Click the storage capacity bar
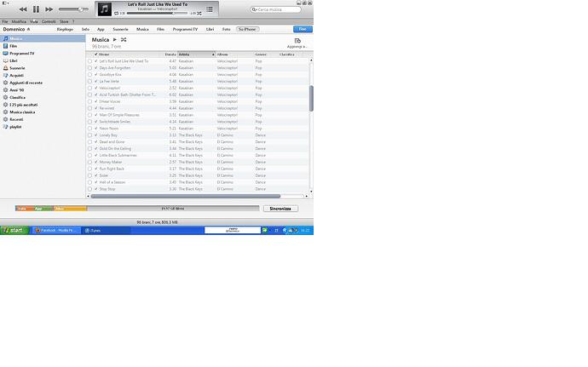Viewport: 588px width, 367px height. (x=137, y=209)
